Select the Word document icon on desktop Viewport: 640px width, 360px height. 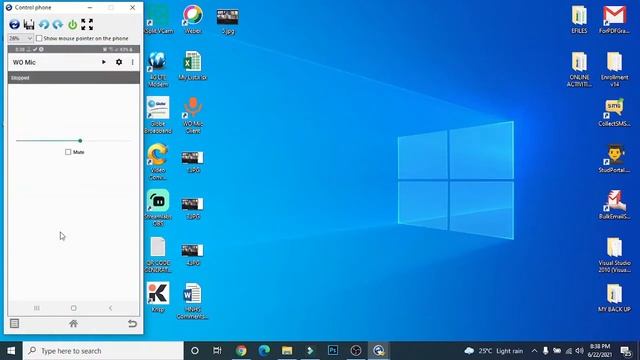(x=193, y=301)
